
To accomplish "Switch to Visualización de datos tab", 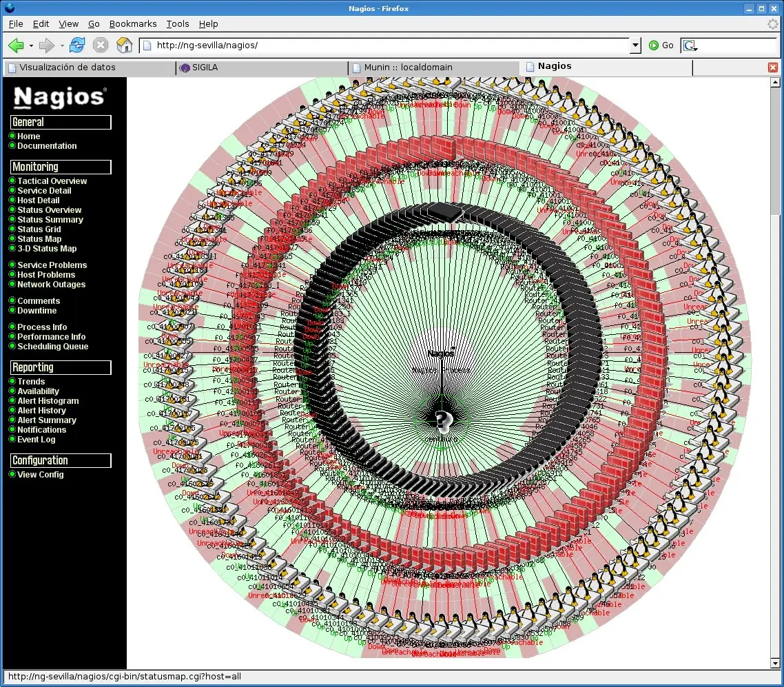I will coord(89,68).
